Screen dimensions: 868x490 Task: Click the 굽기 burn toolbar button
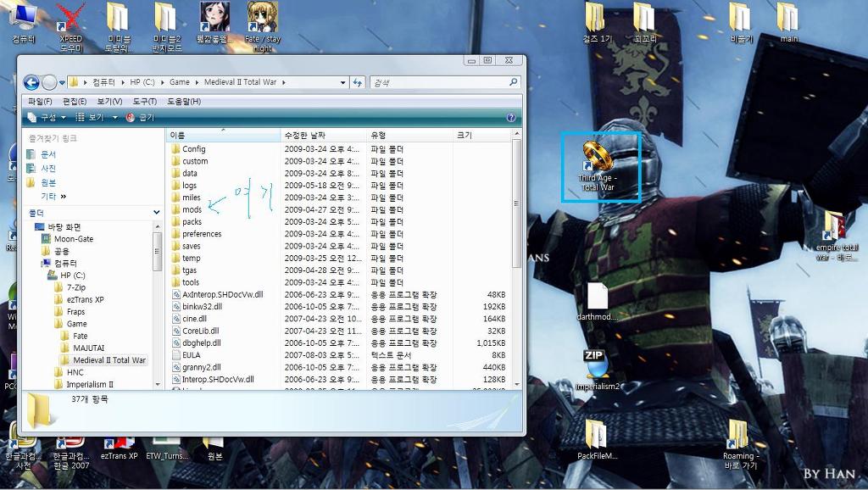point(140,117)
